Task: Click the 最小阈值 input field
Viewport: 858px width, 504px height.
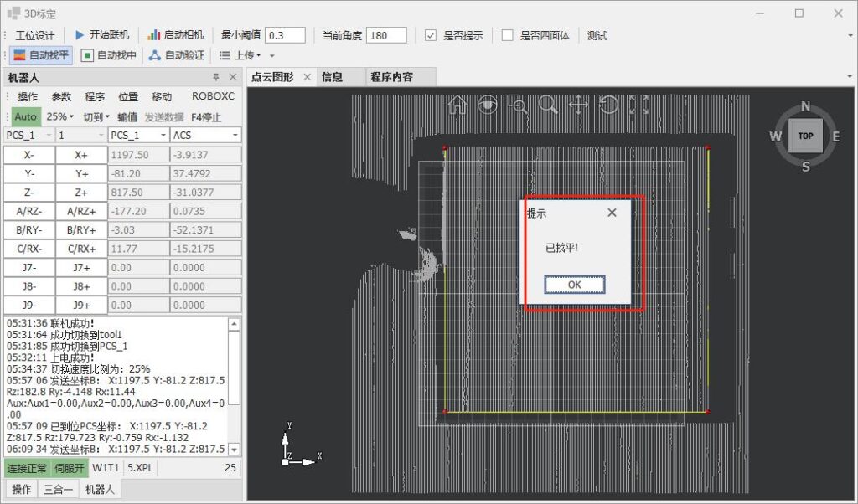Action: click(285, 35)
